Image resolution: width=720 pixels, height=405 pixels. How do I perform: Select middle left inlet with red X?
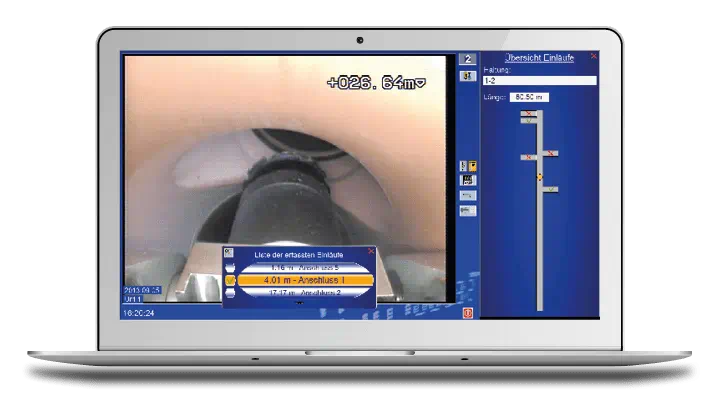coord(529,157)
